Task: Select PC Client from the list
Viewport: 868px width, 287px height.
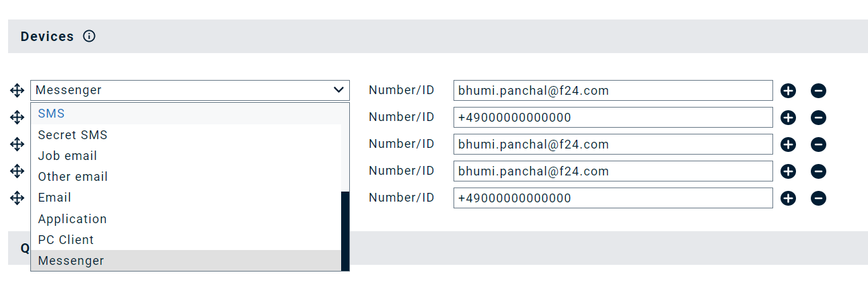Action: [66, 240]
